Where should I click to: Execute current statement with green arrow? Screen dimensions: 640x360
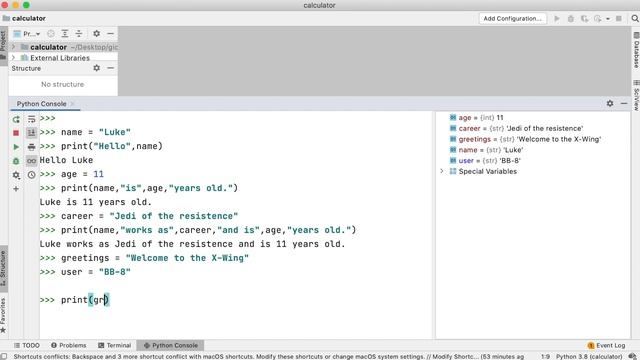[16, 147]
